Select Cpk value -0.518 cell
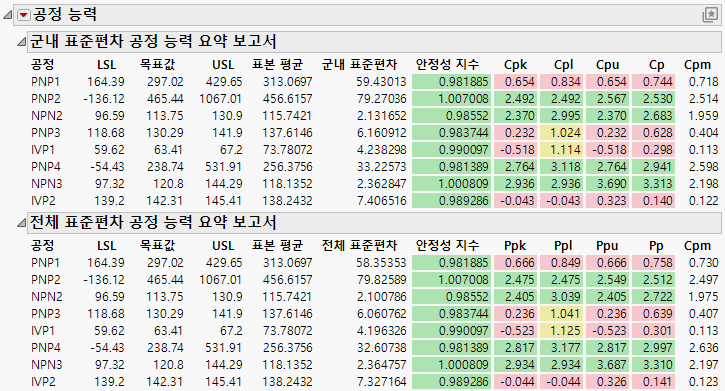The height and width of the screenshot is (391, 725). coord(516,150)
